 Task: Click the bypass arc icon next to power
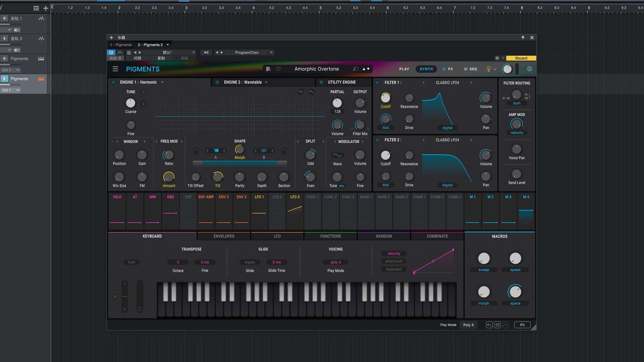(120, 53)
